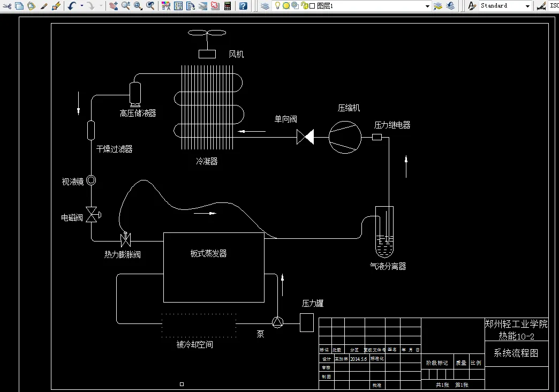Select the 板式蒸发器 label text

(209, 254)
